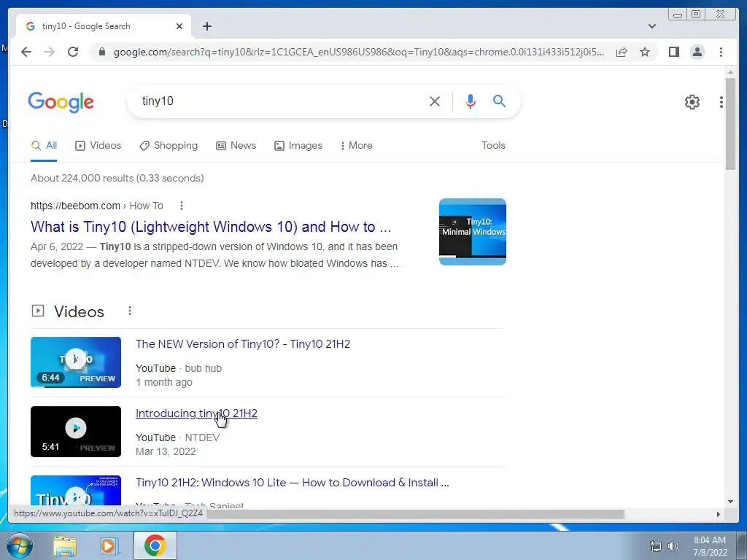Launch Windows Media Player from taskbar
The width and height of the screenshot is (747, 560).
(x=109, y=545)
